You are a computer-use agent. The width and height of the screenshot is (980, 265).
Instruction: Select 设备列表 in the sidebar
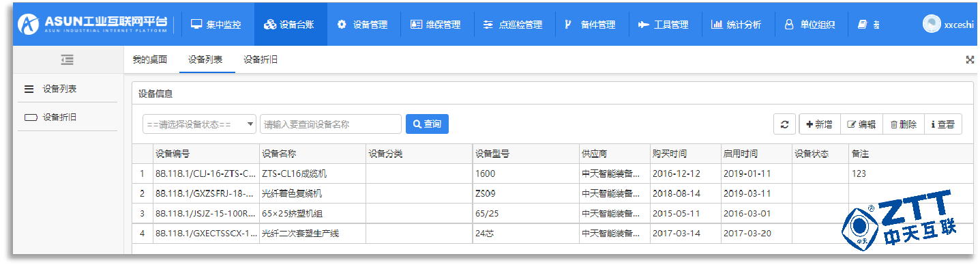67,89
